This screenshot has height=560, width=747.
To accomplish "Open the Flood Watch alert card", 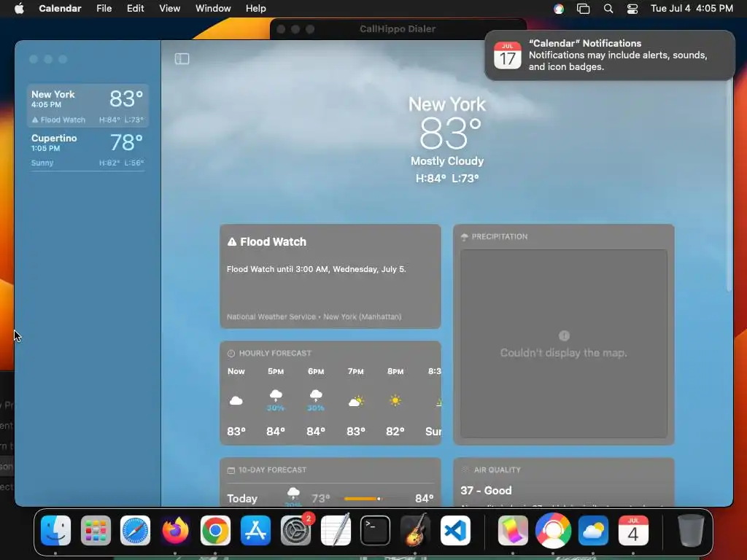I will [x=330, y=276].
